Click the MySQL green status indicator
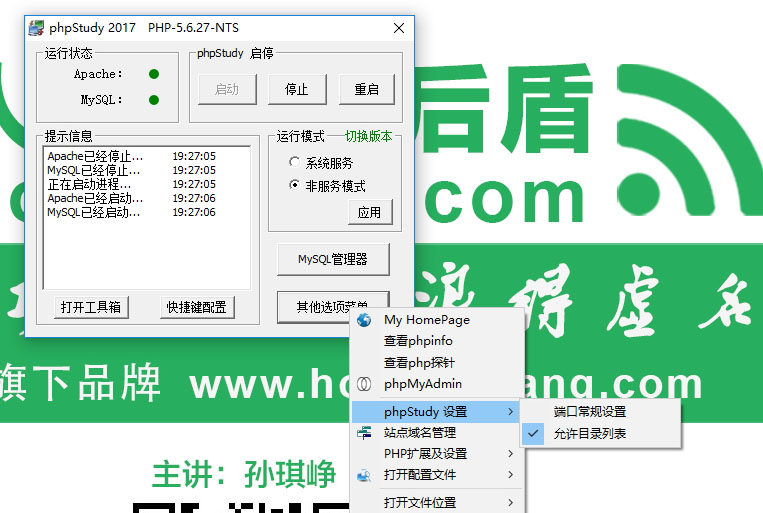This screenshot has height=513, width=763. [154, 100]
